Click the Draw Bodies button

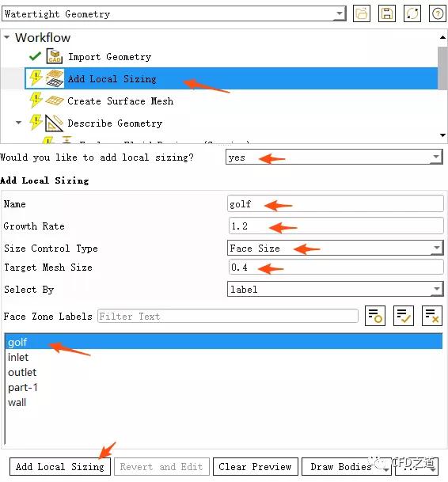click(x=346, y=467)
